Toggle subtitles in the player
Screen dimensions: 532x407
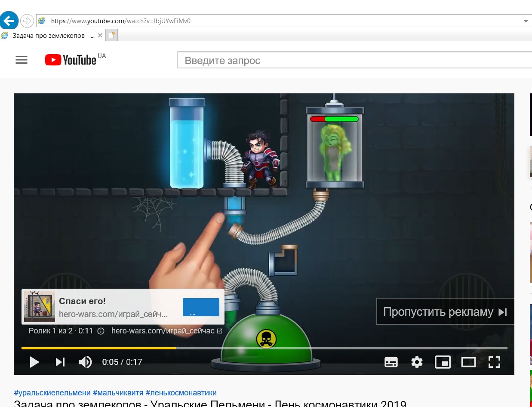(391, 362)
